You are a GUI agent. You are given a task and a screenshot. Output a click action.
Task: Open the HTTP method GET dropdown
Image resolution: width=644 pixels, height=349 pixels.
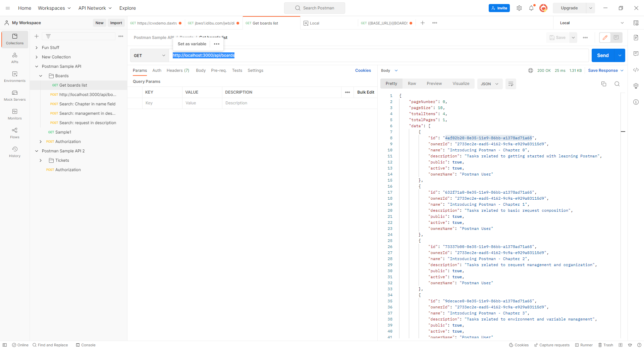150,56
